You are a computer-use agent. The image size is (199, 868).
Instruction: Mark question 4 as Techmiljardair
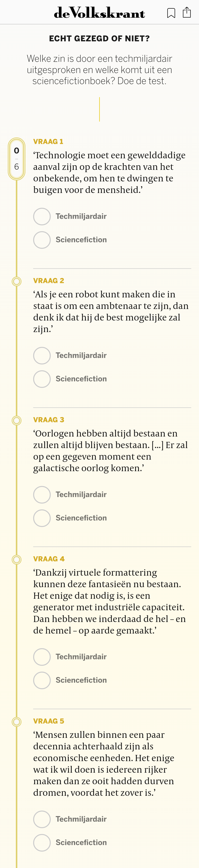pos(42,657)
